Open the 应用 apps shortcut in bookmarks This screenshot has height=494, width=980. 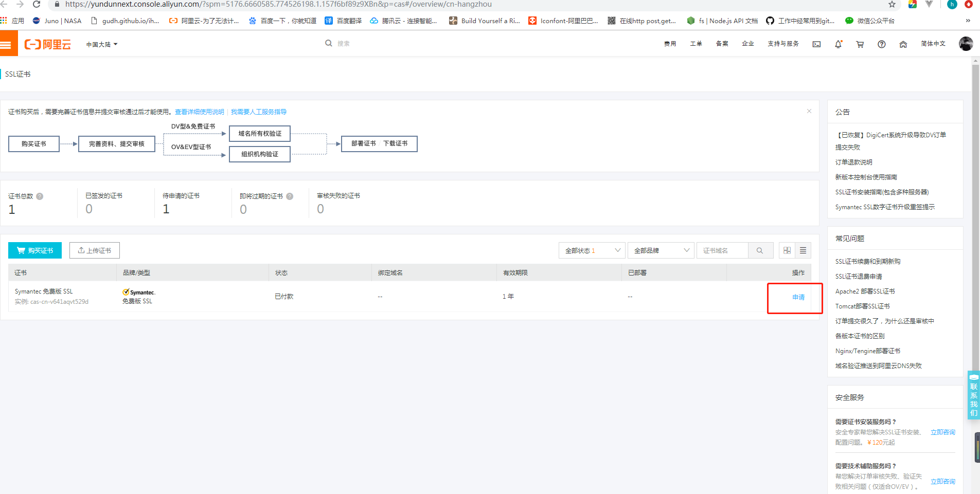point(12,21)
